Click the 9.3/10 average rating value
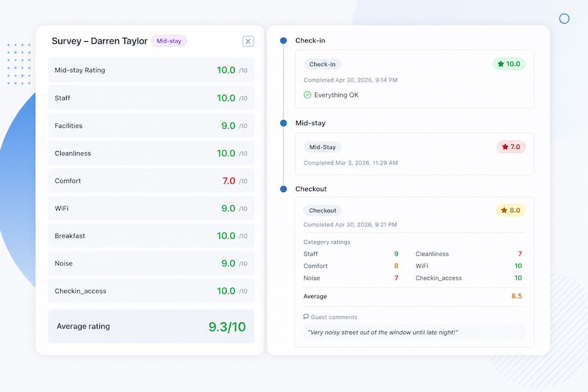This screenshot has width=588, height=392. pos(227,327)
